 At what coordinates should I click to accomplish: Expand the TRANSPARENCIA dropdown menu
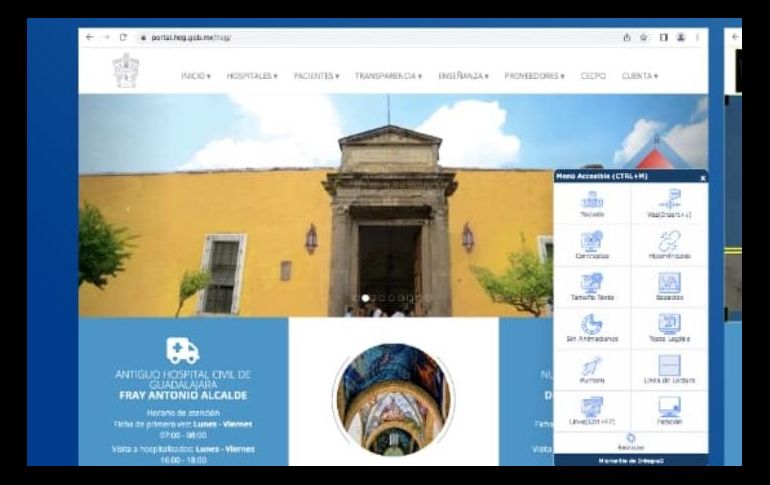[x=388, y=76]
